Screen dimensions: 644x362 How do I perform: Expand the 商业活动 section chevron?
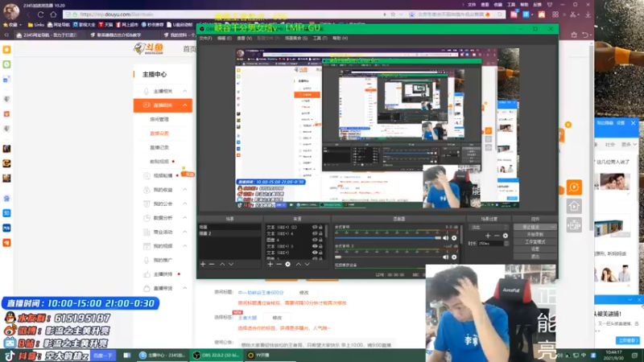pos(185,232)
